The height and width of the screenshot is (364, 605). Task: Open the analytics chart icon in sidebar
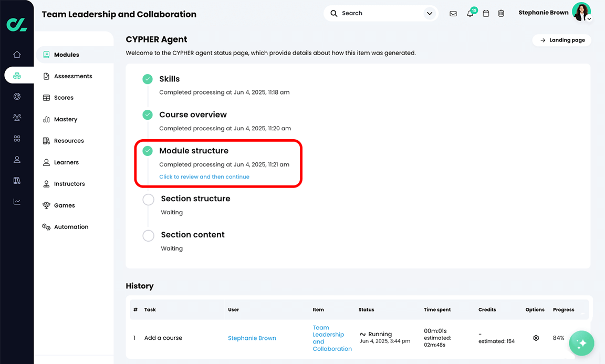click(17, 202)
